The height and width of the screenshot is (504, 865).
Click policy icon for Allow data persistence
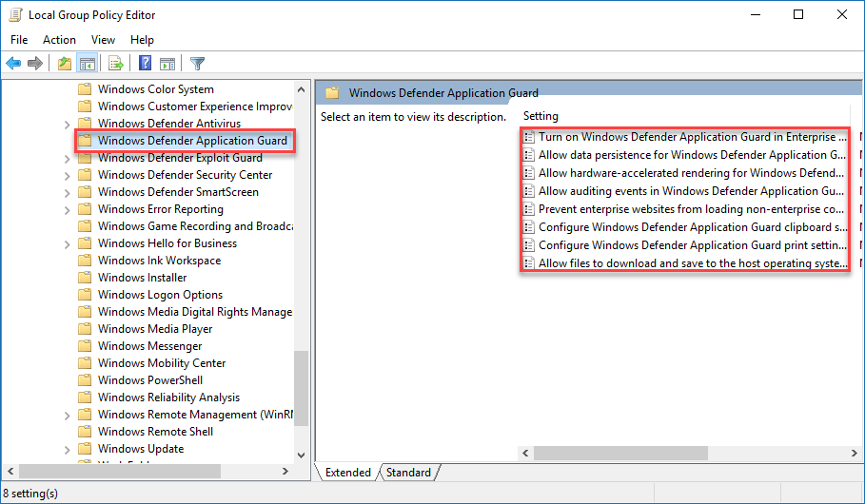[528, 155]
